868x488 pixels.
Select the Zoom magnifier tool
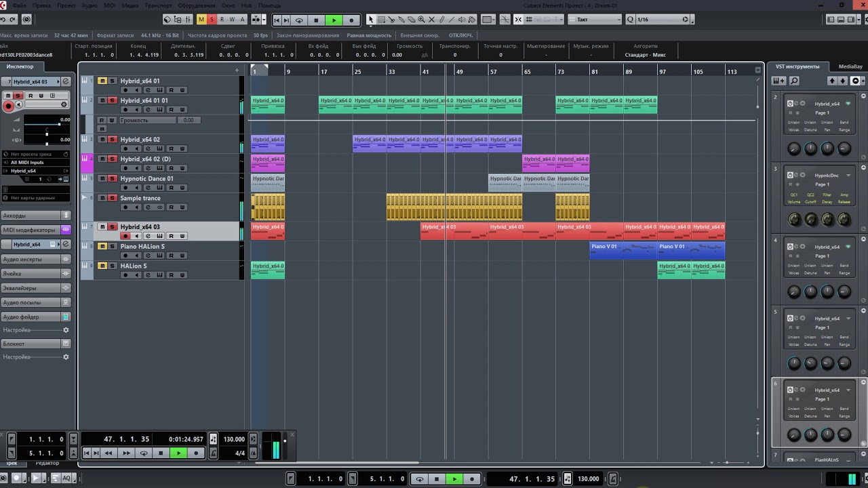(421, 20)
